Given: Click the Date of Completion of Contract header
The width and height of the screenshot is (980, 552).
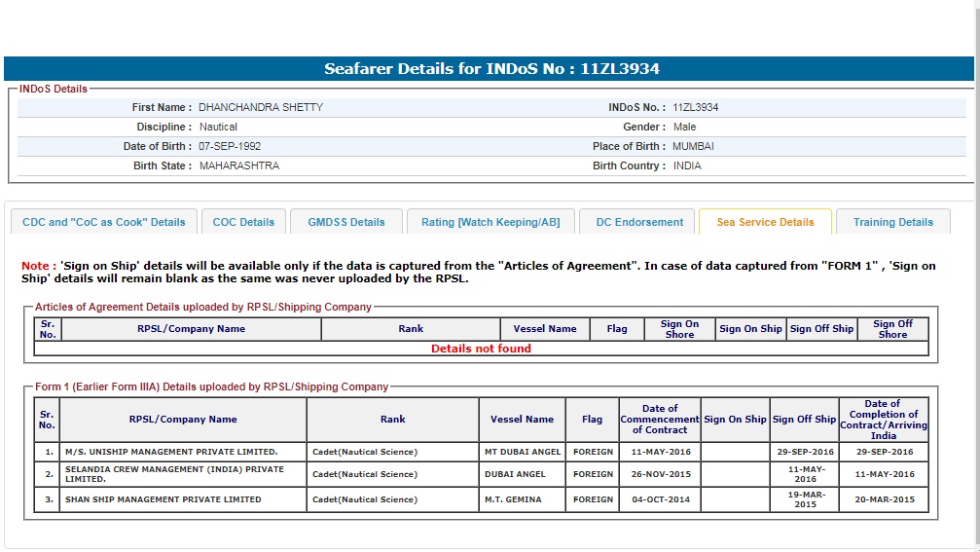Looking at the screenshot, I should [x=883, y=420].
